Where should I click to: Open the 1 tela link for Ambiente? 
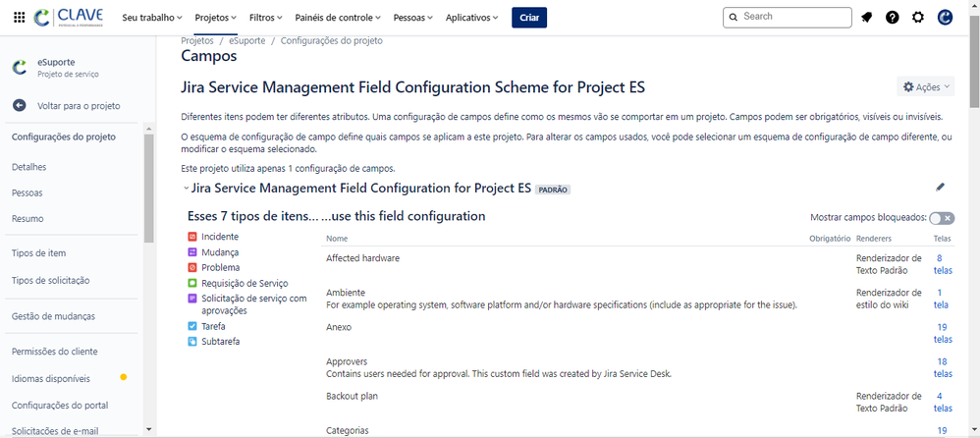point(942,299)
